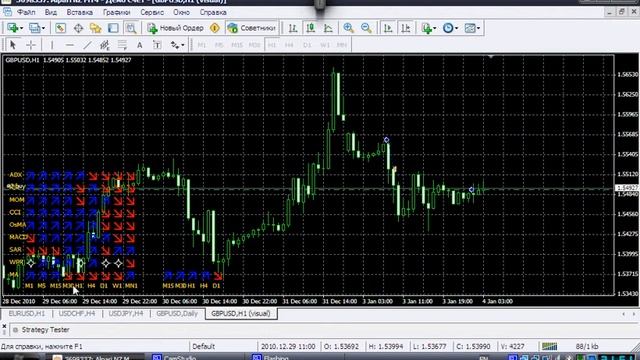This screenshot has height=360, width=640.
Task: Toggle chart shift icon
Action: (x=405, y=28)
